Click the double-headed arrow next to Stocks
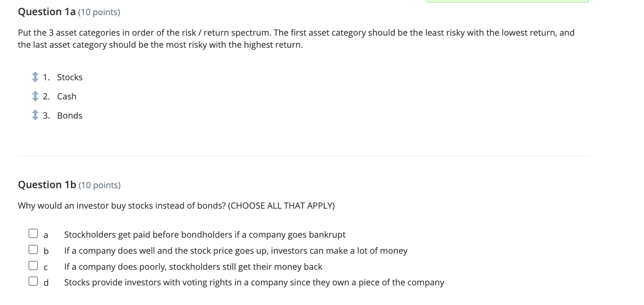Image resolution: width=644 pixels, height=305 pixels. (x=35, y=77)
